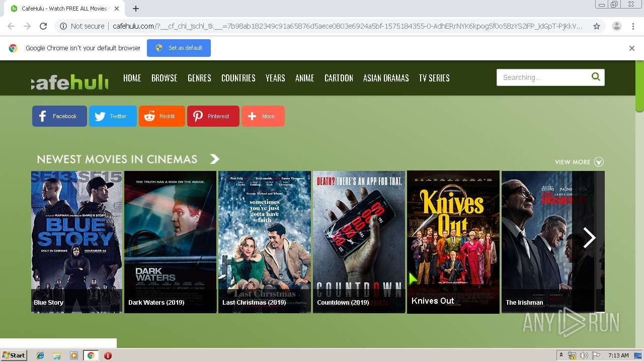Click the volume speaker tray icon
Image resolution: width=644 pixels, height=362 pixels.
[584, 355]
